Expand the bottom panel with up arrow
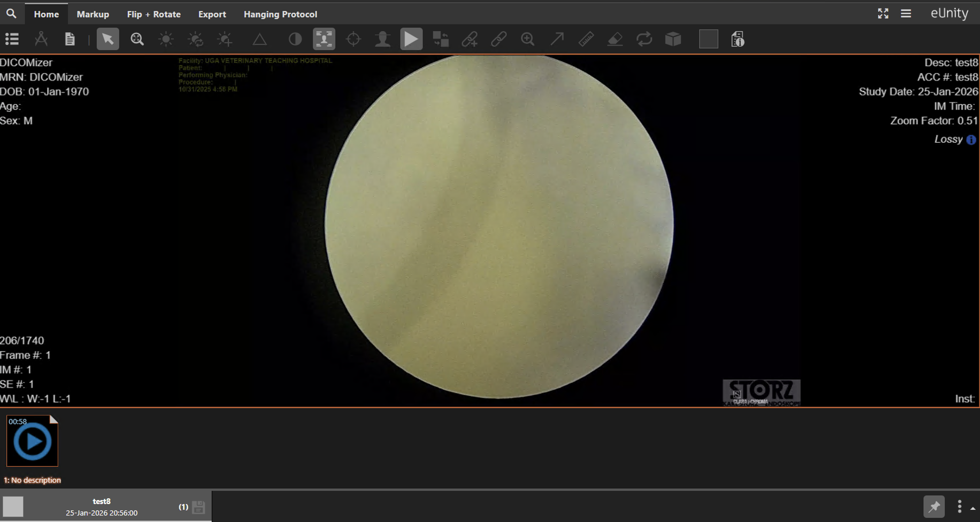Image resolution: width=980 pixels, height=522 pixels. pyautogui.click(x=973, y=508)
